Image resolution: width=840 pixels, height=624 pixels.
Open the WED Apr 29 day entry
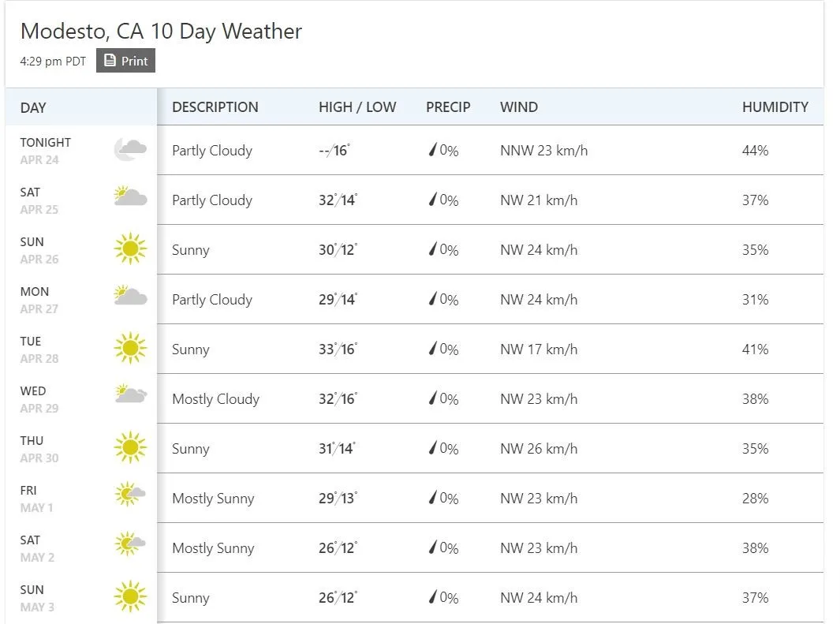(x=81, y=399)
